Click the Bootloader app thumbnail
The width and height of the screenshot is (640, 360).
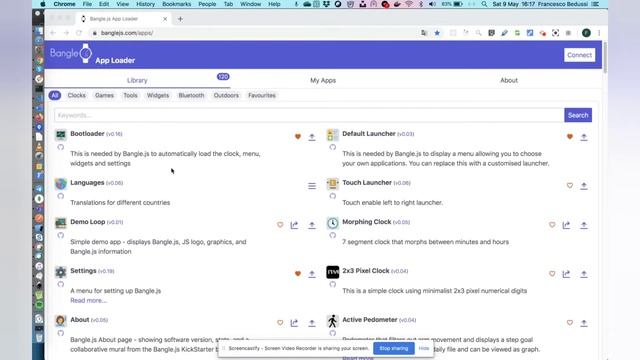(x=60, y=135)
